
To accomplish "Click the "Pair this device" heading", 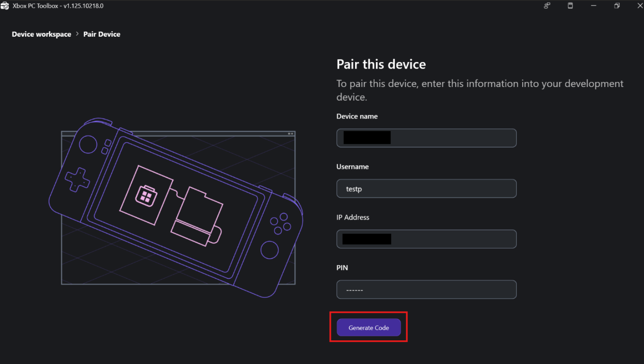I will pos(381,64).
